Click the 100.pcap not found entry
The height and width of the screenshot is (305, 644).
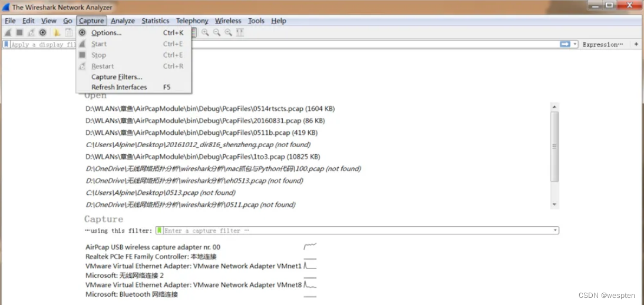click(x=223, y=168)
